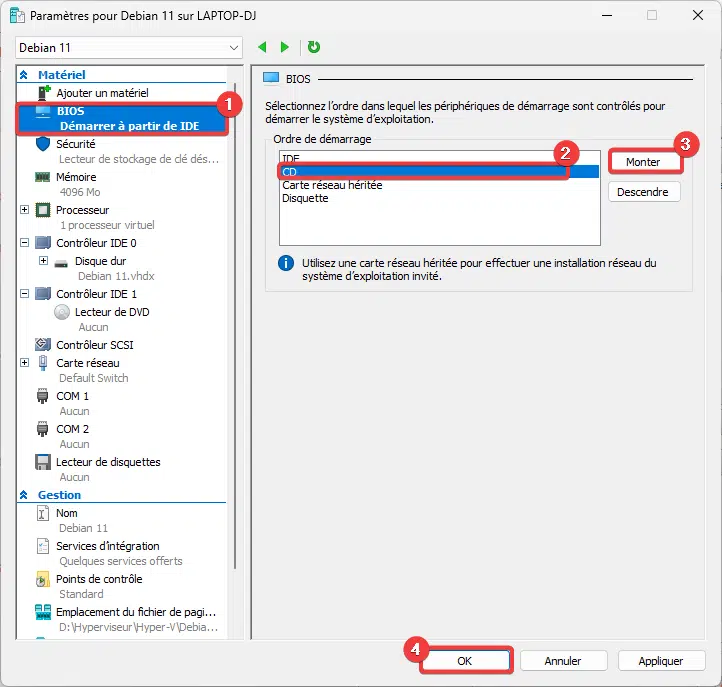Screen dimensions: 722x687
Task: Click the left pane vertical scrollbar
Action: (235, 326)
